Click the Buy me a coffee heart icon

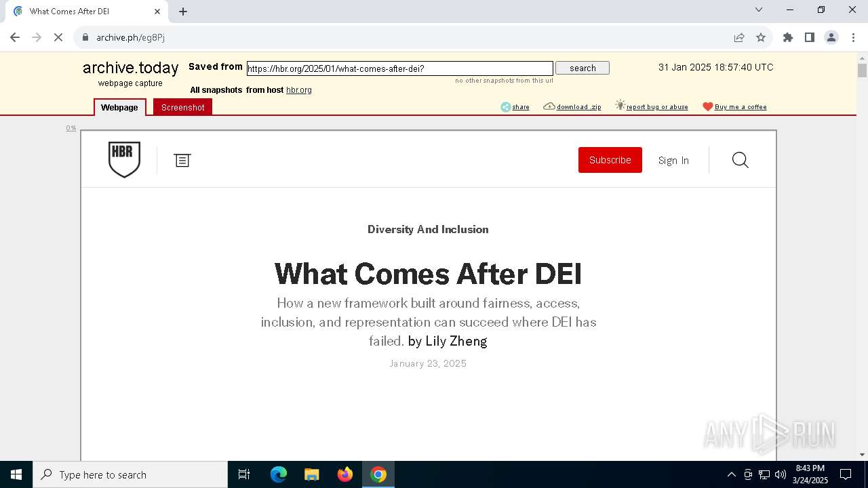point(707,106)
